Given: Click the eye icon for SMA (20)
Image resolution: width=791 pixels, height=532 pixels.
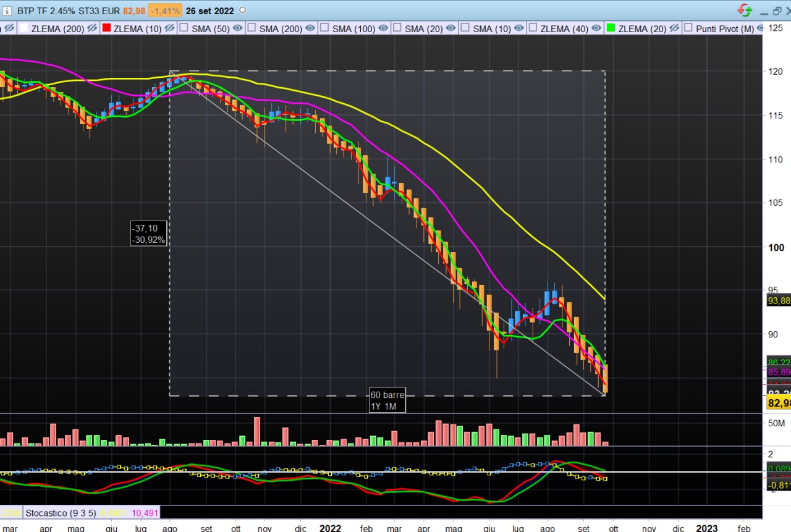Looking at the screenshot, I should (451, 28).
